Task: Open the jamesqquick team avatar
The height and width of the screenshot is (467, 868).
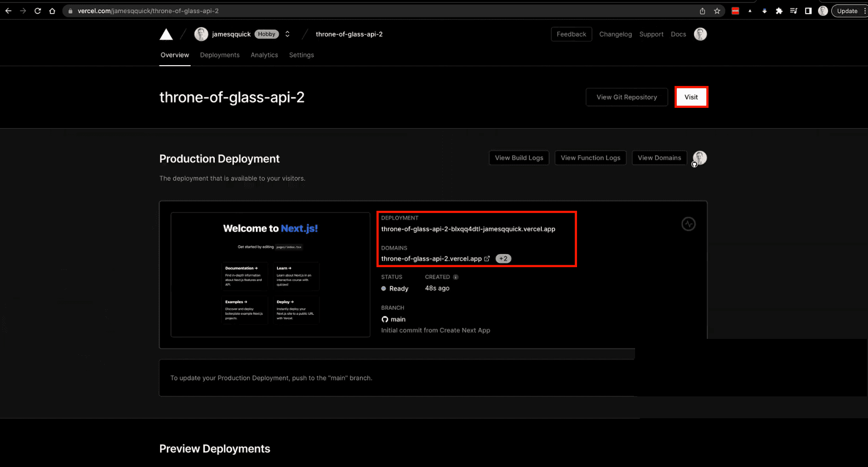Action: 201,34
